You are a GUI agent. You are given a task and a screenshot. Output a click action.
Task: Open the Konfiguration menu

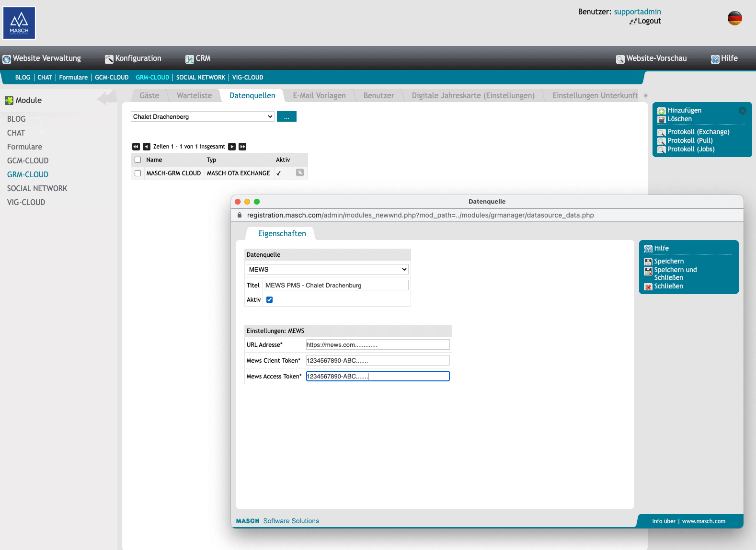click(x=133, y=58)
